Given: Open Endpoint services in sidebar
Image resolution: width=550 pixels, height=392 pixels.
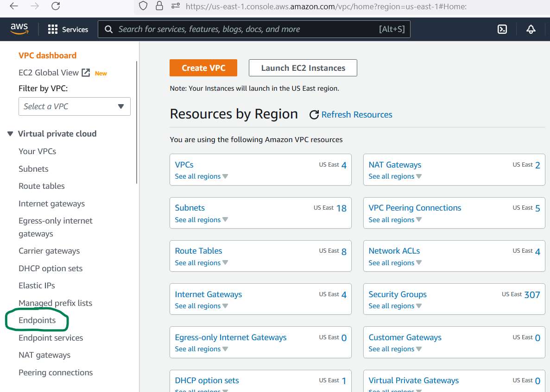Looking at the screenshot, I should (x=51, y=338).
